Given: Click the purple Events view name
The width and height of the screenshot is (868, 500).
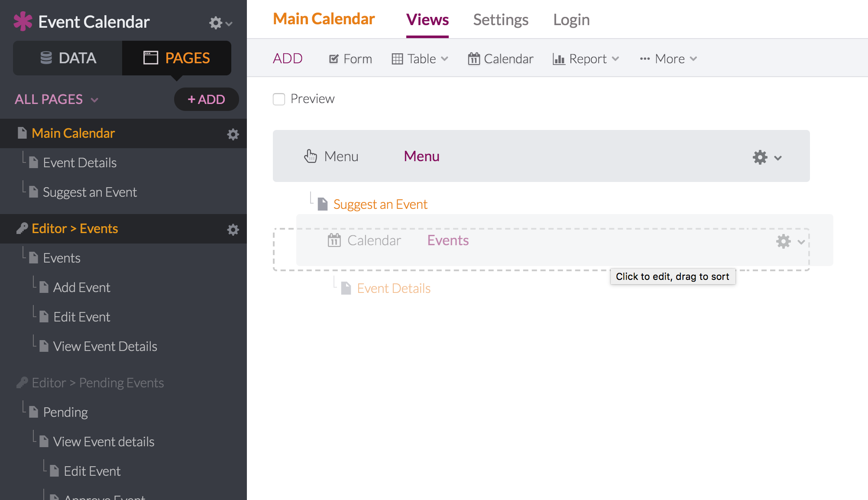Looking at the screenshot, I should (448, 240).
